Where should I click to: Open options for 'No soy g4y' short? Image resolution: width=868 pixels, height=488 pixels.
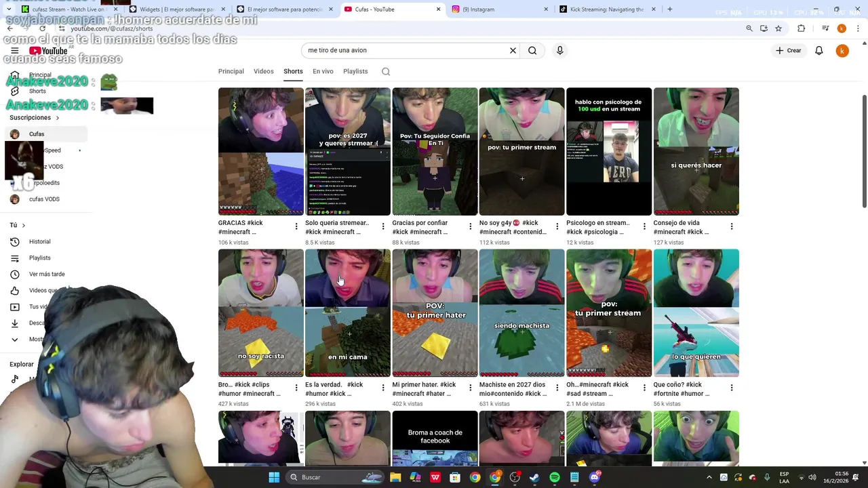[x=557, y=226]
